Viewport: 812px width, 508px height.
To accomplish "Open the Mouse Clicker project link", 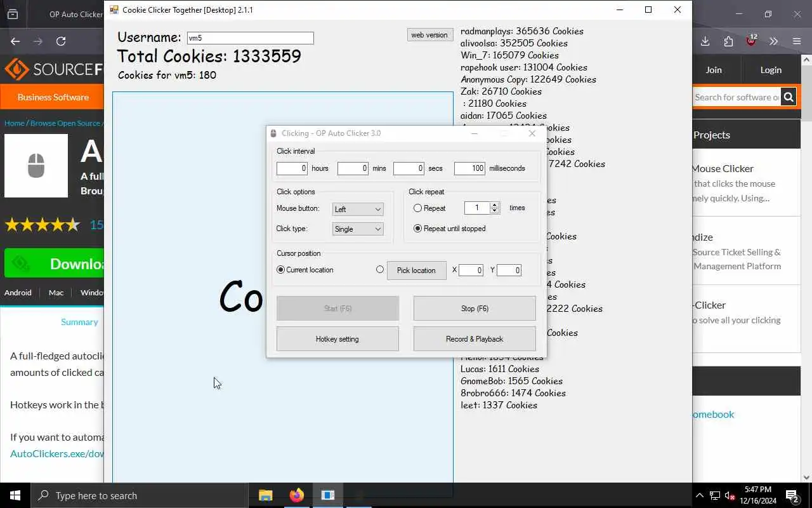I will coord(723,168).
